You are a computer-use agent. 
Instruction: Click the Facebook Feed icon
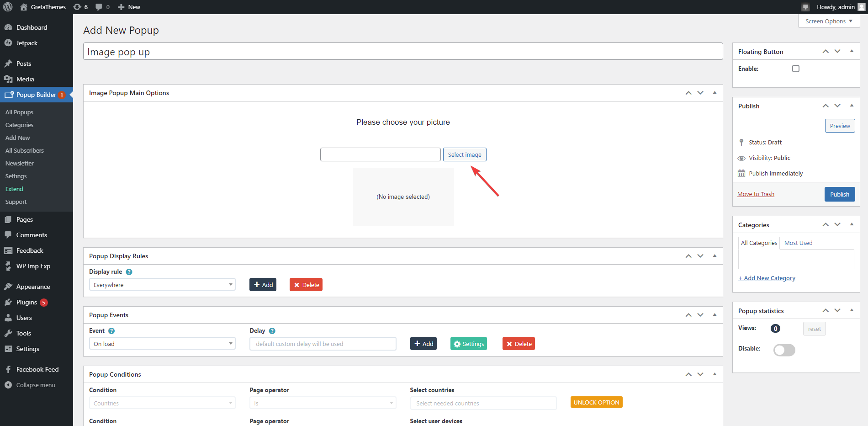pos(8,369)
